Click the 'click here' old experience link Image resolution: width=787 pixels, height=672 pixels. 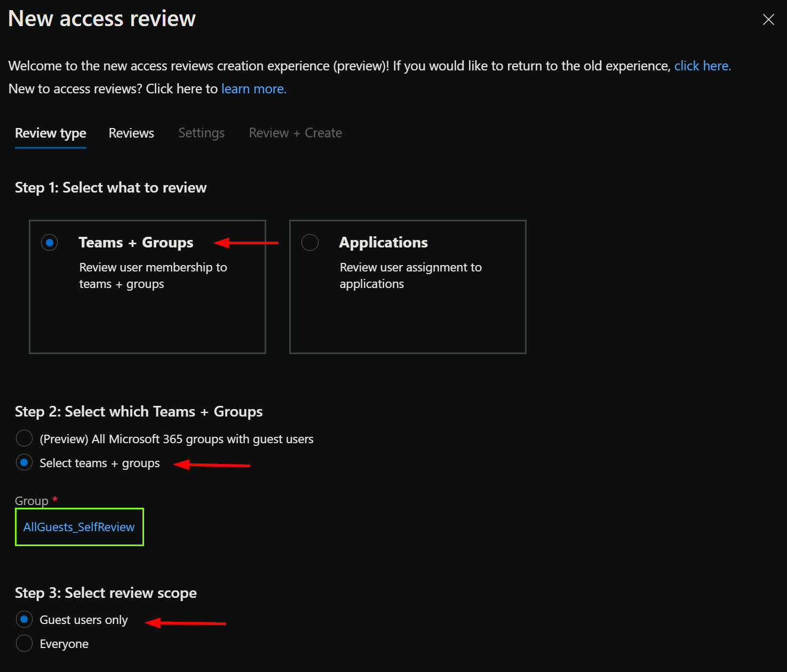coord(702,66)
